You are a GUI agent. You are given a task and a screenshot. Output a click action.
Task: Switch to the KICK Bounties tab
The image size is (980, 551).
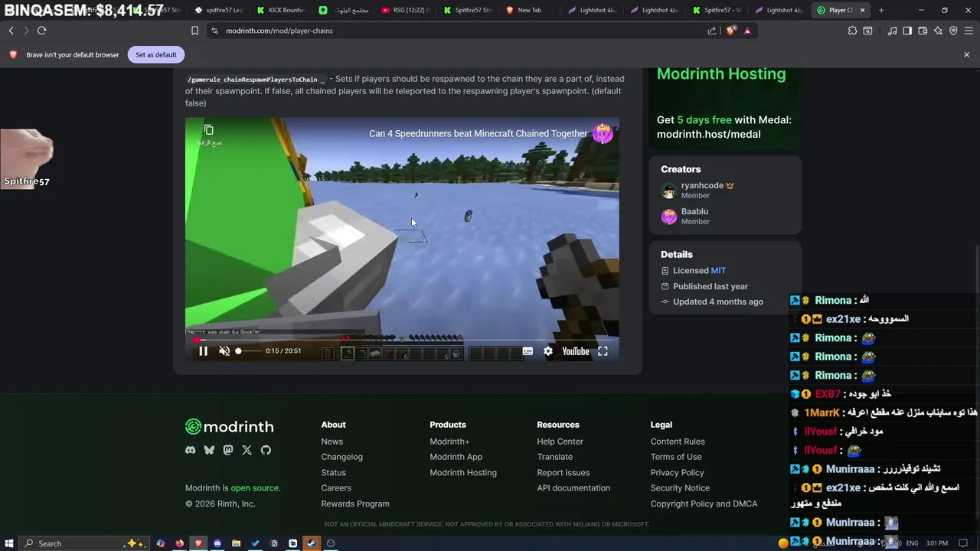(280, 10)
